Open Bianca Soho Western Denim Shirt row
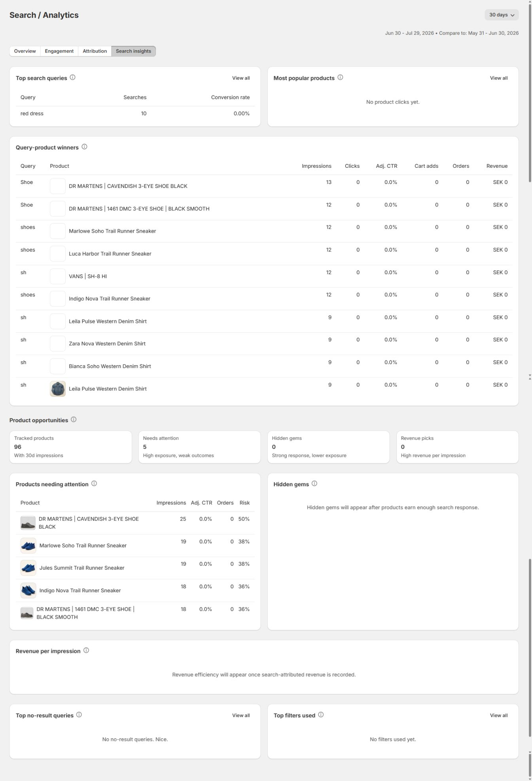 [x=264, y=366]
